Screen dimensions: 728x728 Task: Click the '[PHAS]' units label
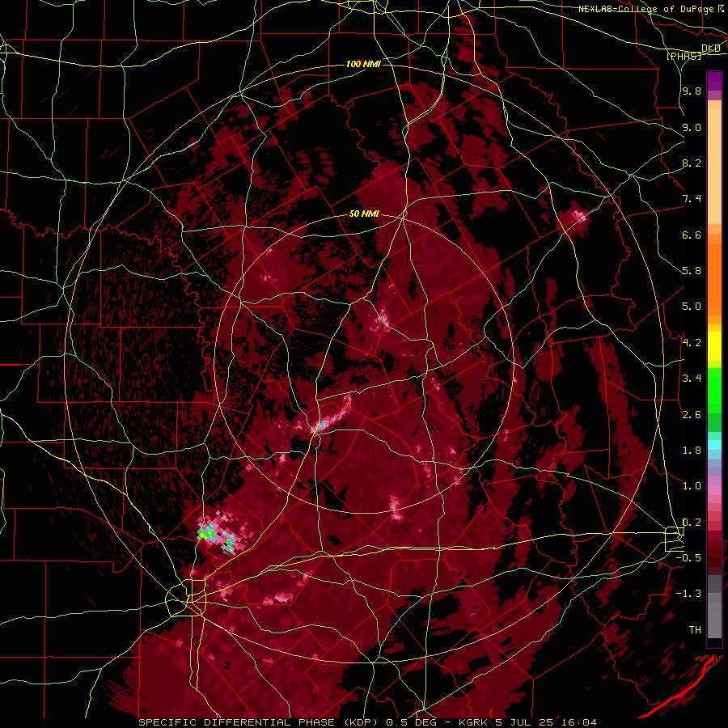684,57
